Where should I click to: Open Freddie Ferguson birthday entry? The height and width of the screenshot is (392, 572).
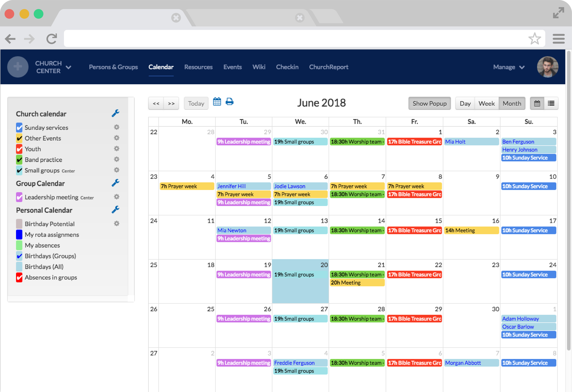coord(300,363)
